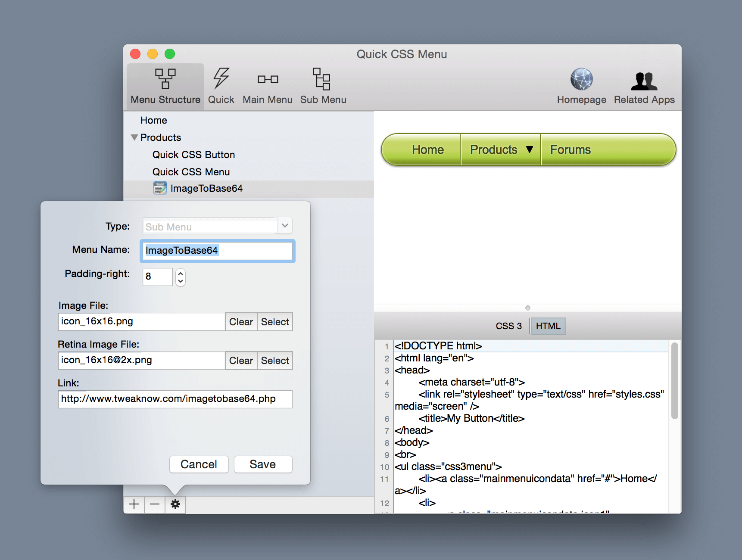
Task: Open the Menu Structure toolbar tab
Action: pos(165,86)
